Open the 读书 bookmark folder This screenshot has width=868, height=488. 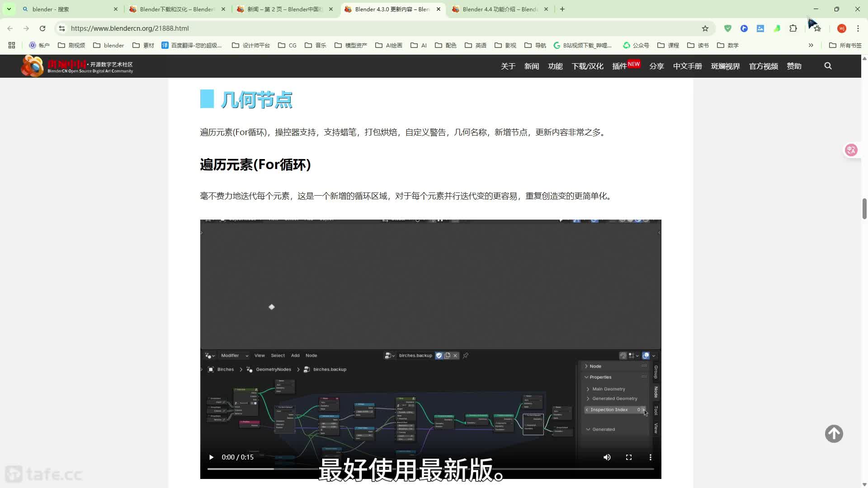point(698,45)
